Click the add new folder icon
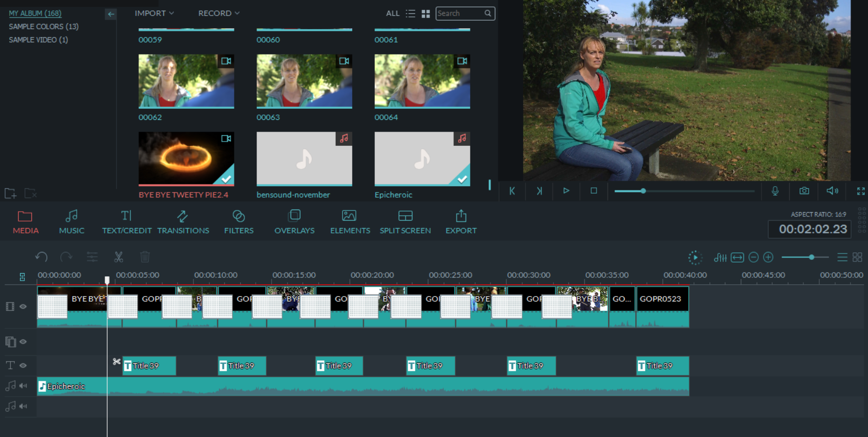Screen dimensions: 868x437 11,194
